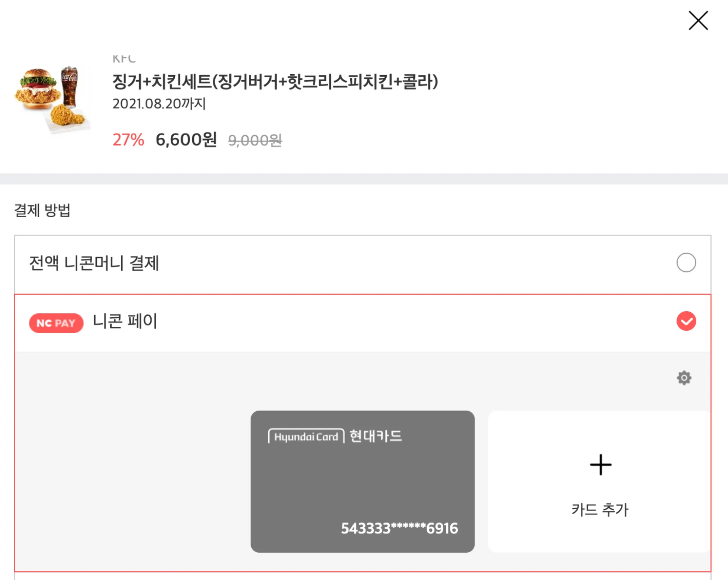Click the red 27% discount label
This screenshot has height=580, width=728.
coord(128,140)
